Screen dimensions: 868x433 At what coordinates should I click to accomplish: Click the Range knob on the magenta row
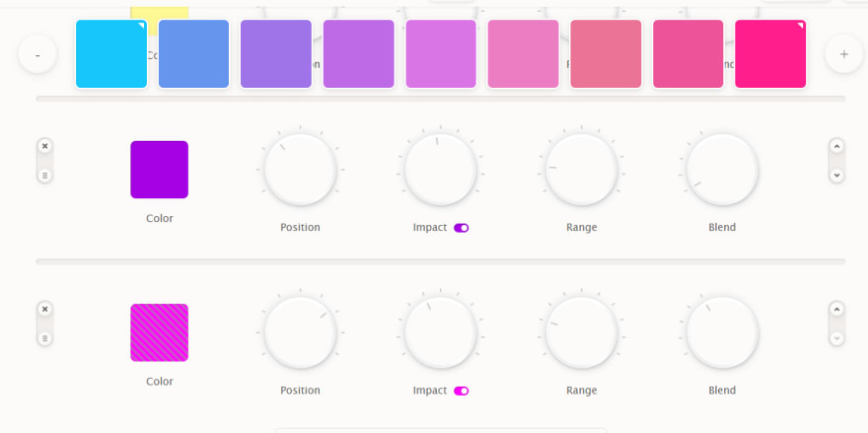point(581,332)
